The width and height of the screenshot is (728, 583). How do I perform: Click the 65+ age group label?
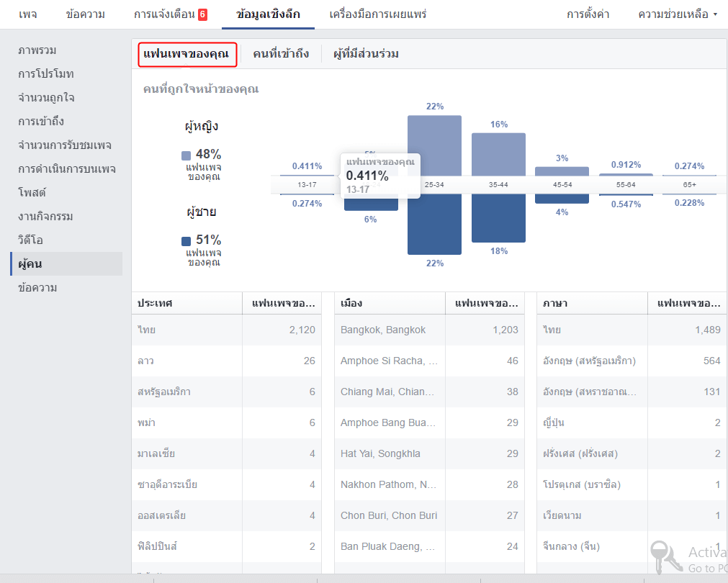pos(689,185)
